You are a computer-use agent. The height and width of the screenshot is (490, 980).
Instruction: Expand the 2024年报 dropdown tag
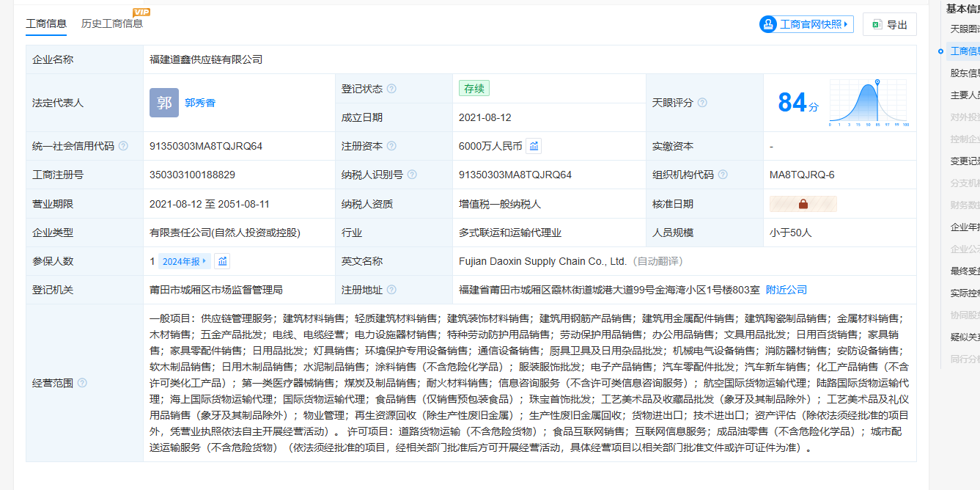click(184, 261)
